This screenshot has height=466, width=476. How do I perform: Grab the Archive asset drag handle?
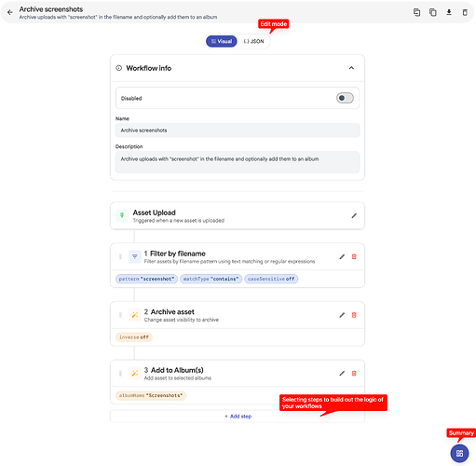pos(120,315)
